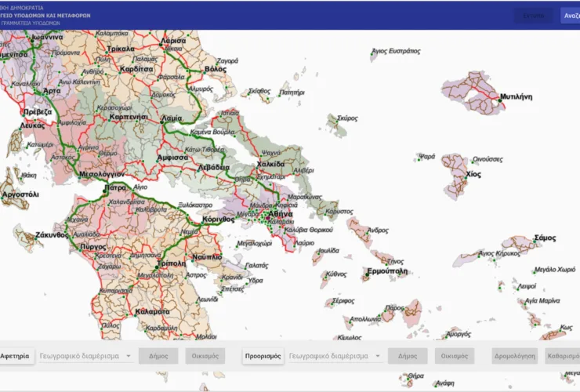
Task: Click the Καθαρισμός button
Action: [x=563, y=356]
